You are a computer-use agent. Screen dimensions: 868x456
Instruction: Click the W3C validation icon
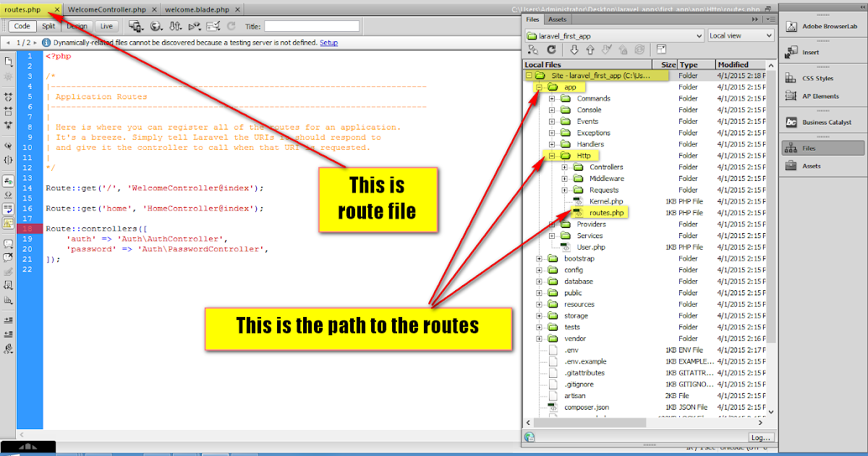pyautogui.click(x=194, y=26)
